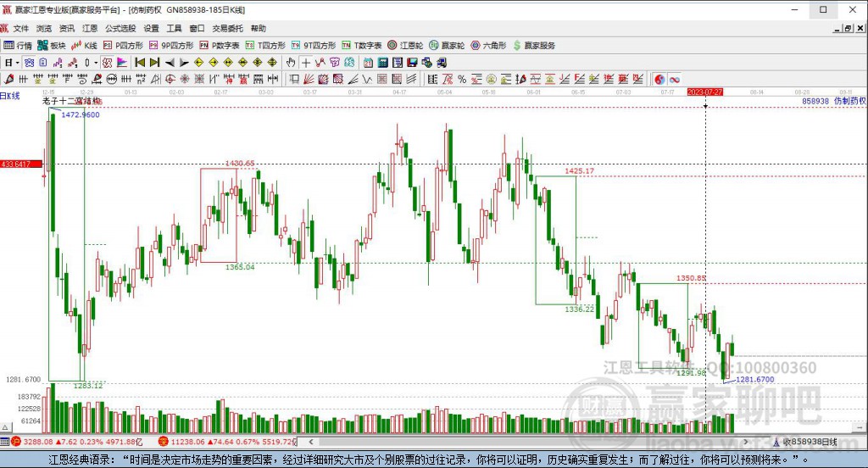Open the 文件 menu

(21, 28)
